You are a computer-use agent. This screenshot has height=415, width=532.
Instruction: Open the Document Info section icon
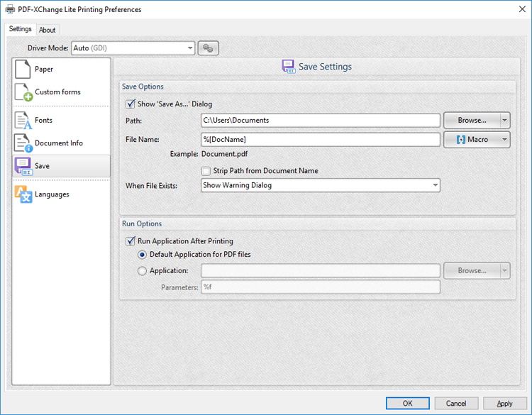[23, 143]
